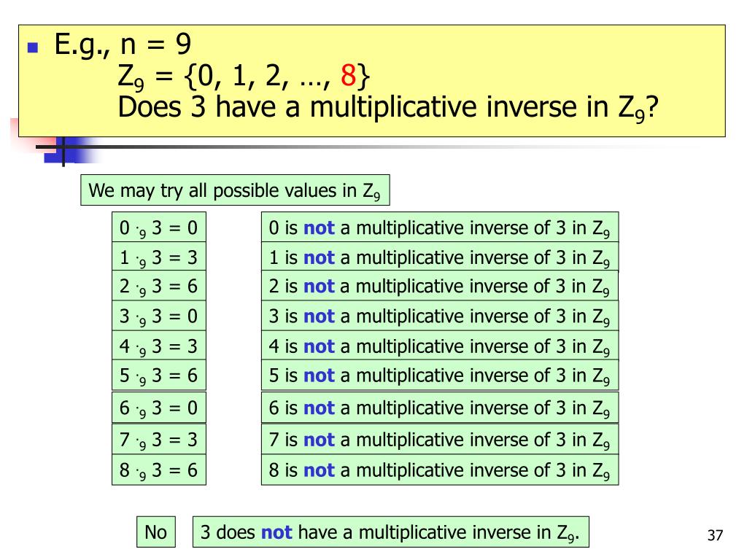Viewport: 747px width, 560px height.
Task: Select the equation 2 ·9 3 = 6
Action: pyautogui.click(x=159, y=286)
